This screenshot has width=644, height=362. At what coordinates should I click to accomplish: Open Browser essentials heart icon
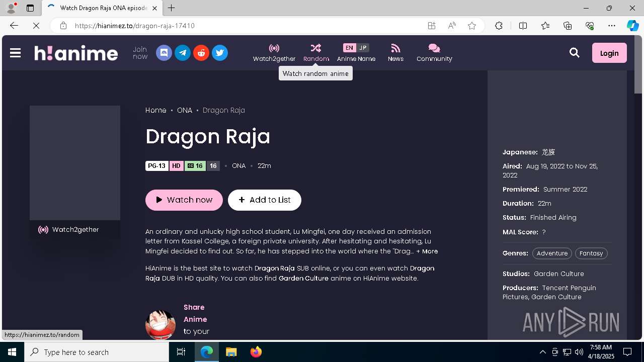590,26
